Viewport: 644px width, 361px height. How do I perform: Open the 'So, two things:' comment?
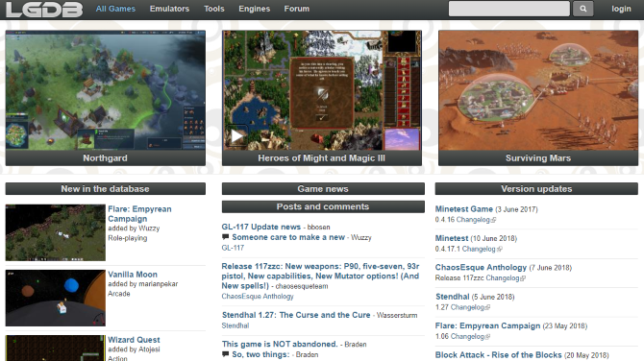point(260,354)
